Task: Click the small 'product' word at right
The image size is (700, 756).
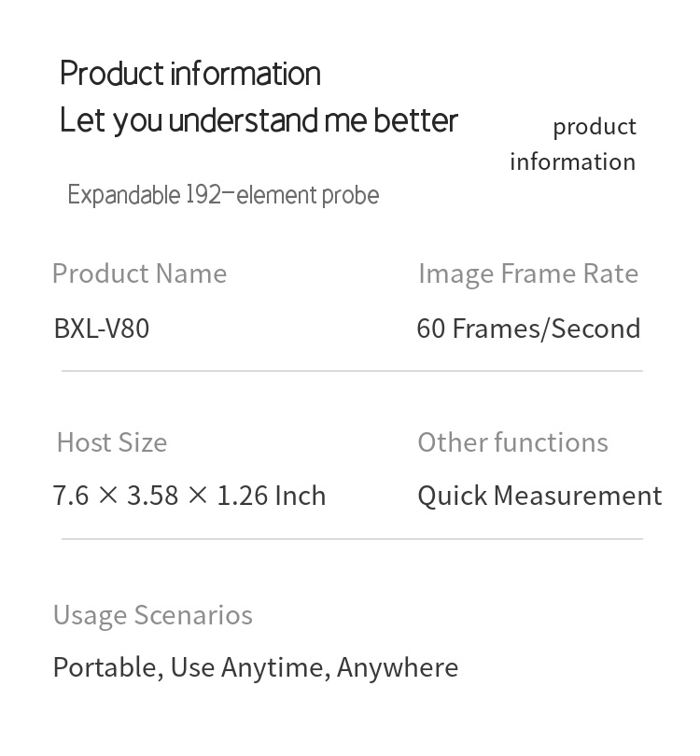Action: [594, 126]
